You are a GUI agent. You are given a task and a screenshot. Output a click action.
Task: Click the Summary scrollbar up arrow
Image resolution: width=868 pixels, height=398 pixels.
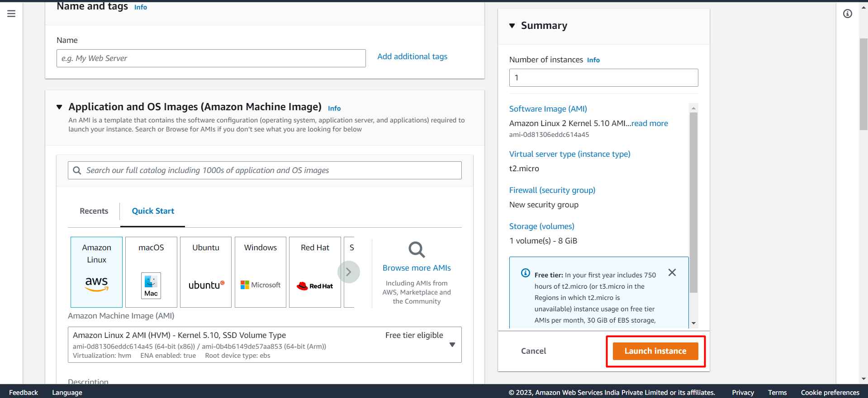coord(693,108)
